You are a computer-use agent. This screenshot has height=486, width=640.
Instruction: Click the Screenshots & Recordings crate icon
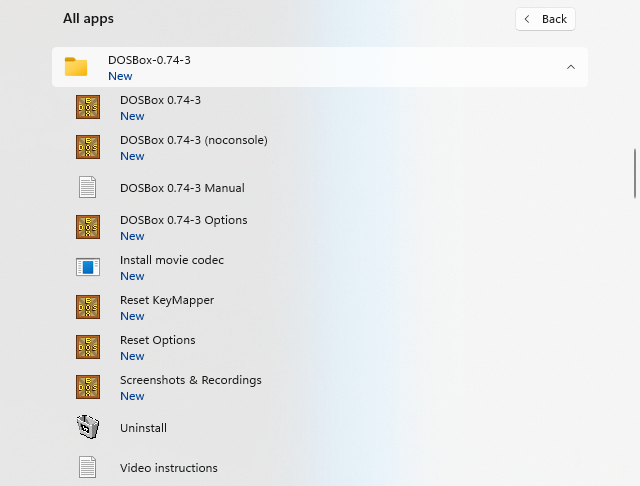[88, 387]
